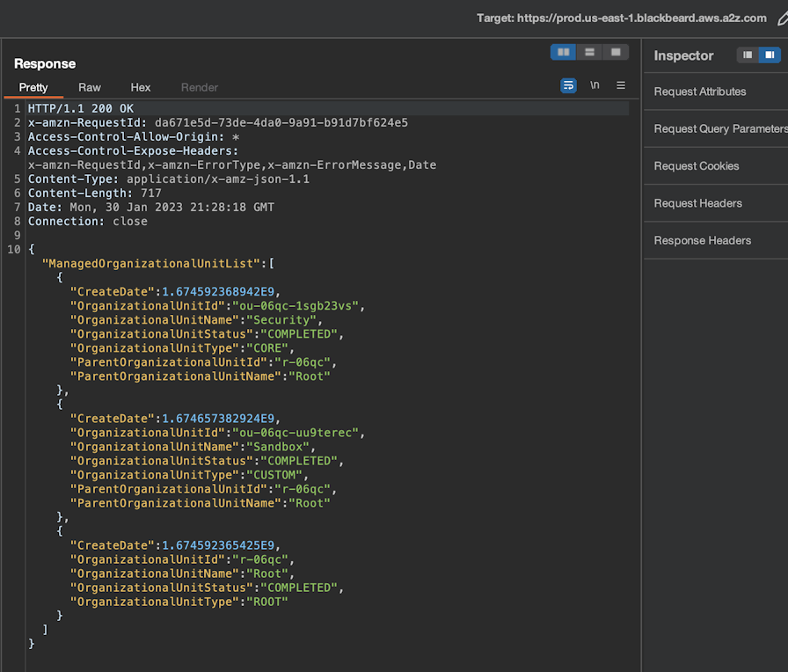This screenshot has height=672, width=788.
Task: Switch to the Raw tab
Action: (x=89, y=87)
